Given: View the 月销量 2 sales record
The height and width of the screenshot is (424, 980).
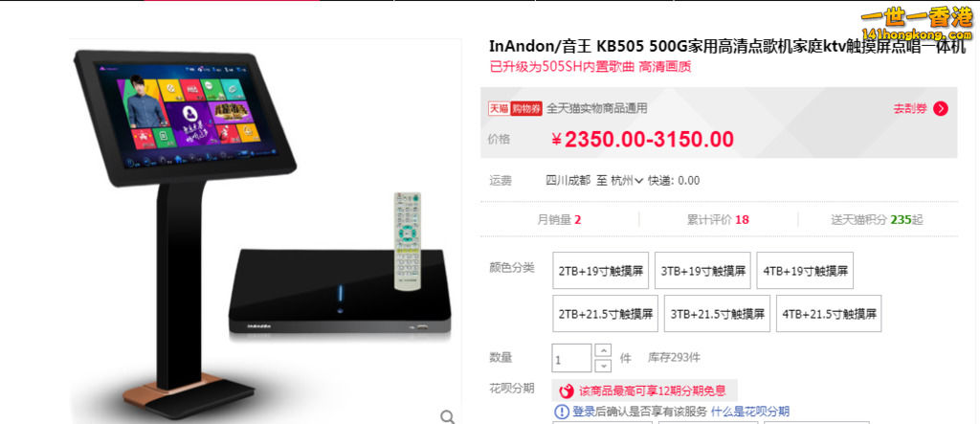Looking at the screenshot, I should (559, 219).
